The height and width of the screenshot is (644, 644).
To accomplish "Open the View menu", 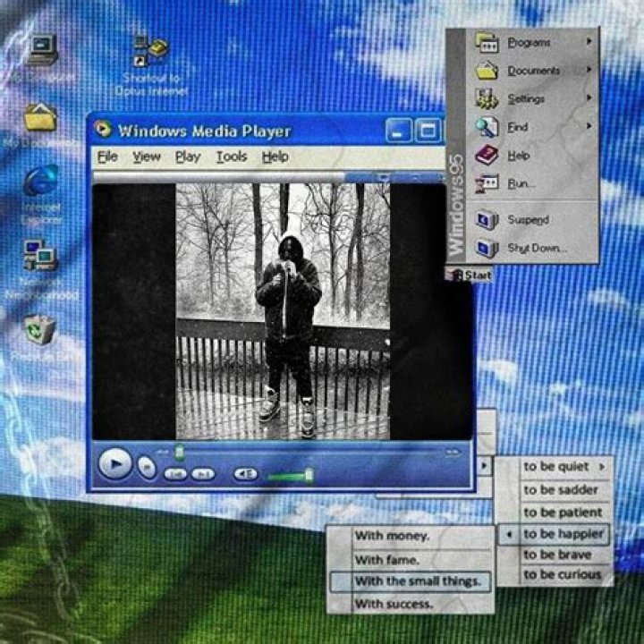I will (146, 157).
